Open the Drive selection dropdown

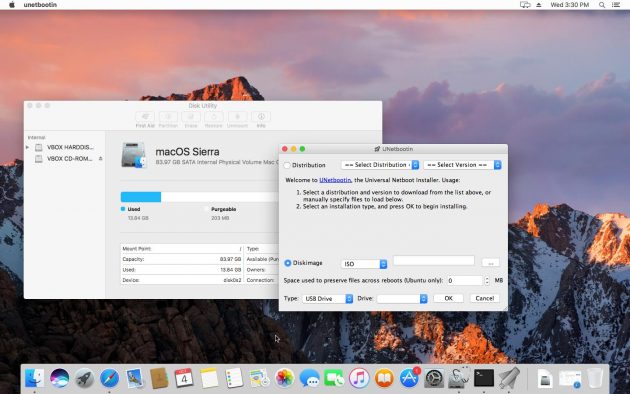point(402,298)
